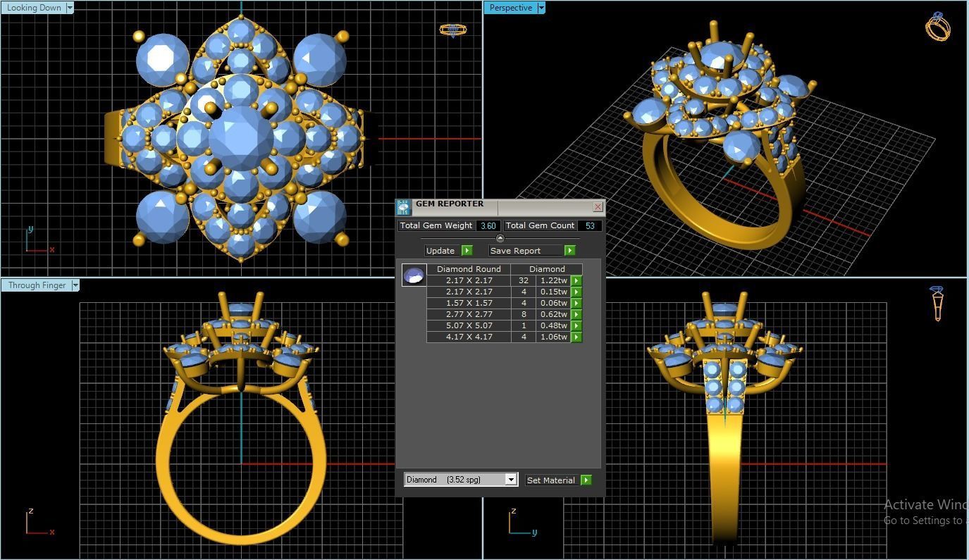Screen dimensions: 969x560
Task: Click the green arrow for the 1.06tw row
Action: [576, 337]
